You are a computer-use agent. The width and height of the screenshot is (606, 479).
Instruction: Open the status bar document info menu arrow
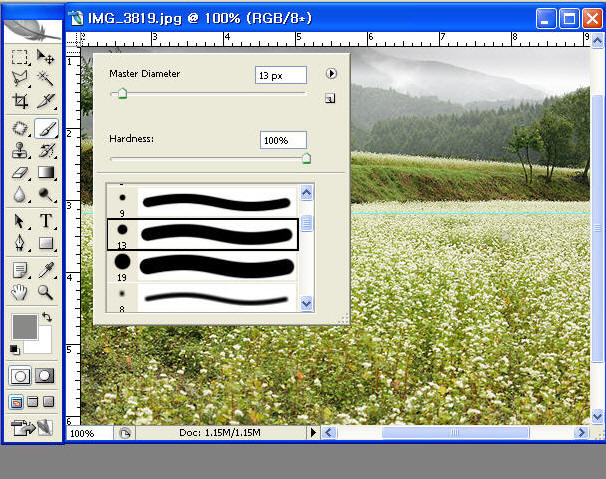[x=313, y=432]
